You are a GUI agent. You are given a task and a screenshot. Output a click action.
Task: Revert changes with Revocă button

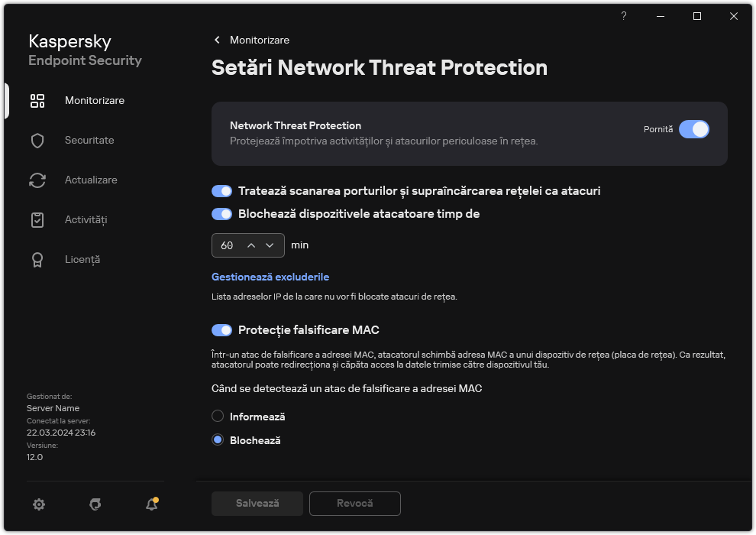[354, 504]
